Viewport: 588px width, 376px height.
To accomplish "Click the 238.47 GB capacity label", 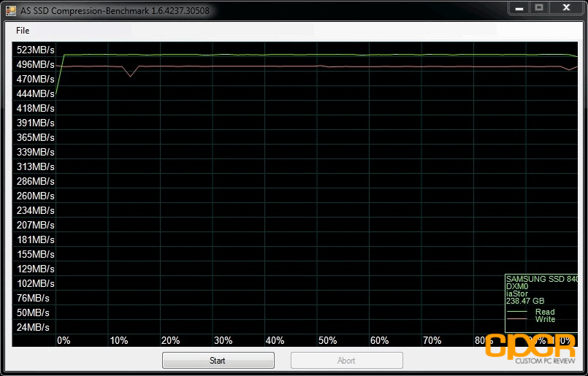I will [x=525, y=301].
